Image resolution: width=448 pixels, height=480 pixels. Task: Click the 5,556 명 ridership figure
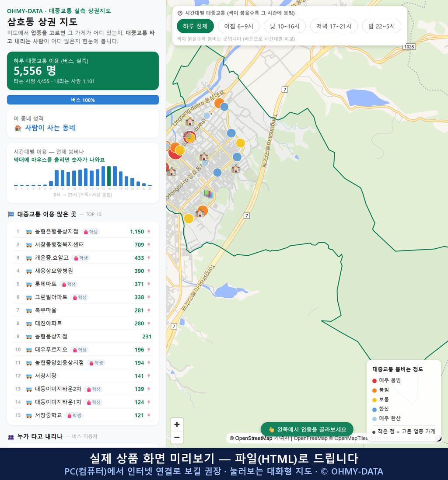(35, 71)
